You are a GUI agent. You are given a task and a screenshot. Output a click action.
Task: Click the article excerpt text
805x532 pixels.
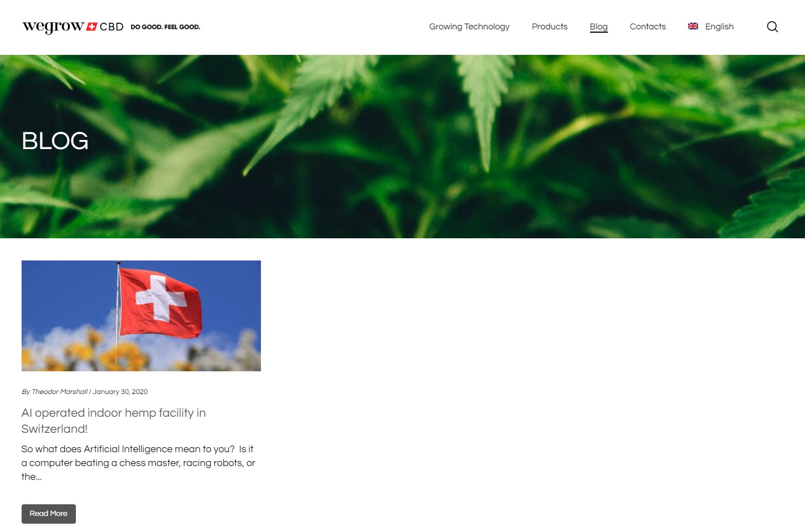click(139, 463)
